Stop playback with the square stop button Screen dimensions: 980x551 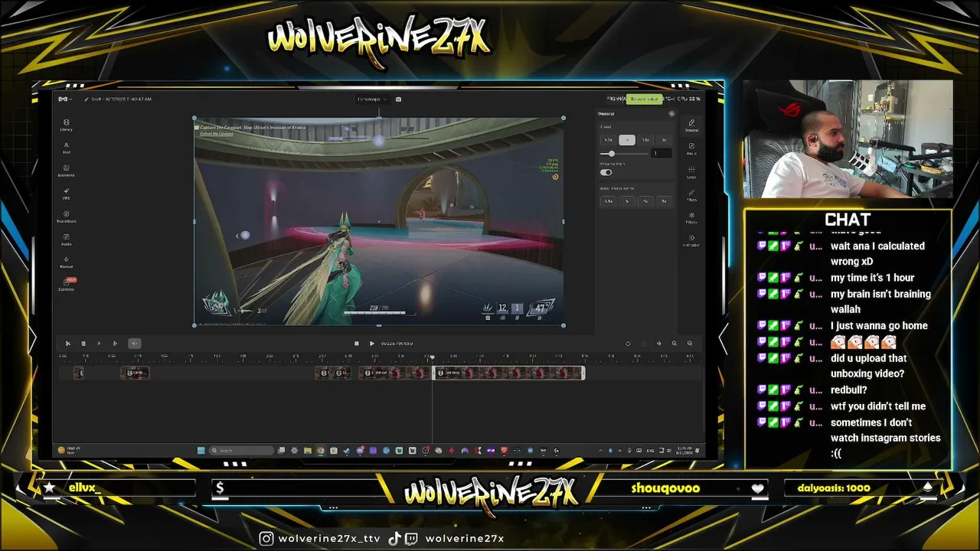point(356,344)
